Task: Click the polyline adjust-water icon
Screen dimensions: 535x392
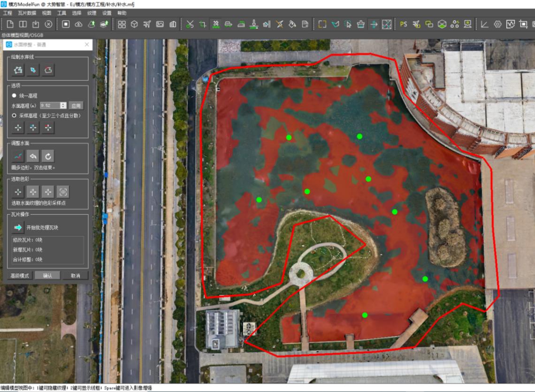Action: click(x=18, y=156)
